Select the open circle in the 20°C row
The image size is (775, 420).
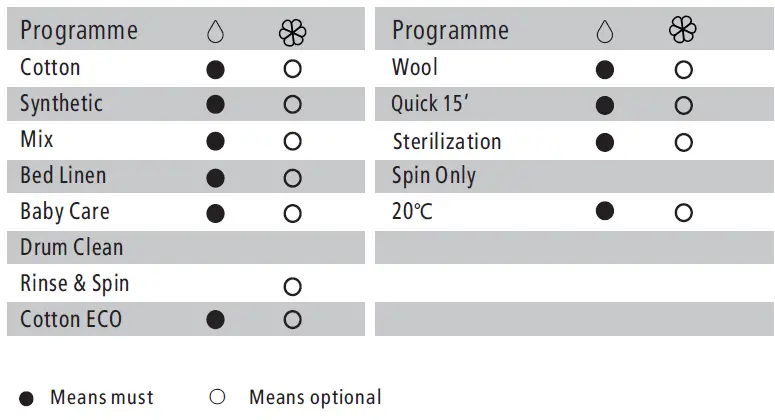[683, 212]
